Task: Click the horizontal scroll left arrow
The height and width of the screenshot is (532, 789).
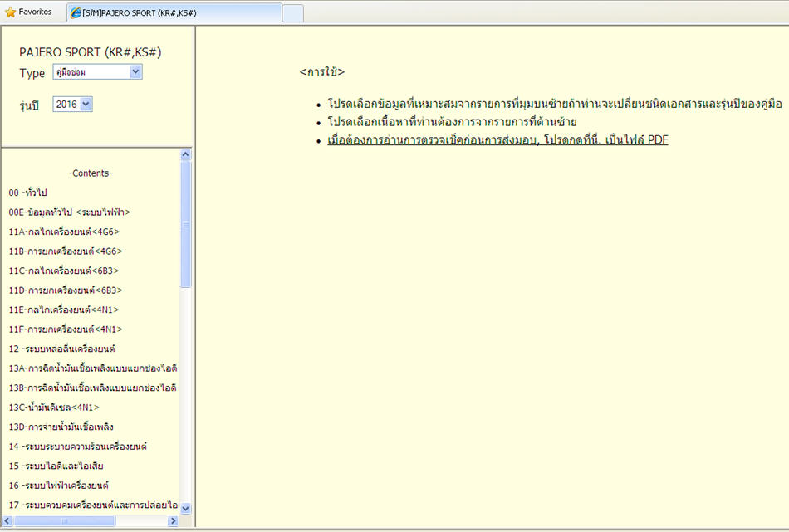Action: click(7, 521)
